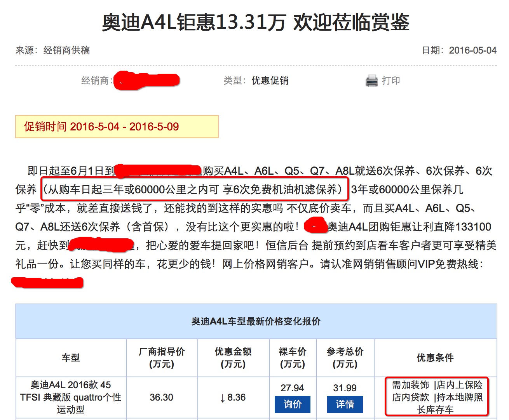Click the 优惠促销 promotion type label
The height and width of the screenshot is (420, 509).
click(270, 80)
